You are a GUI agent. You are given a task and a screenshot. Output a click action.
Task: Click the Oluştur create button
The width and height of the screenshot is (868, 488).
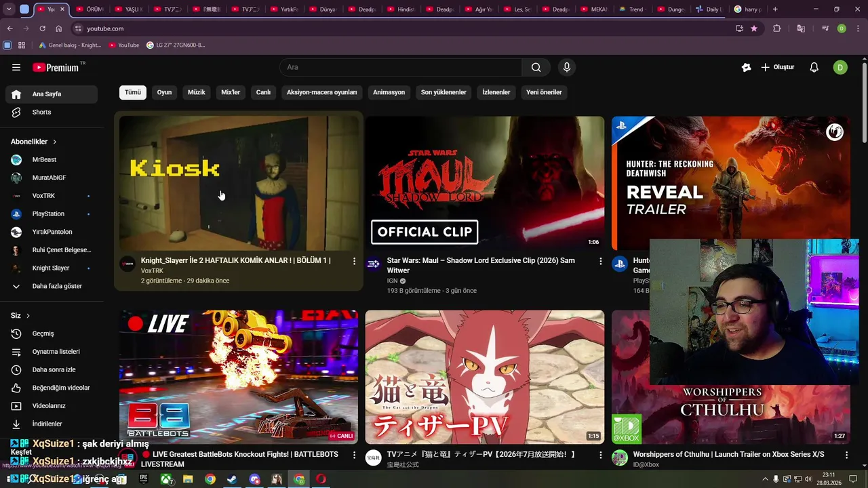click(777, 67)
